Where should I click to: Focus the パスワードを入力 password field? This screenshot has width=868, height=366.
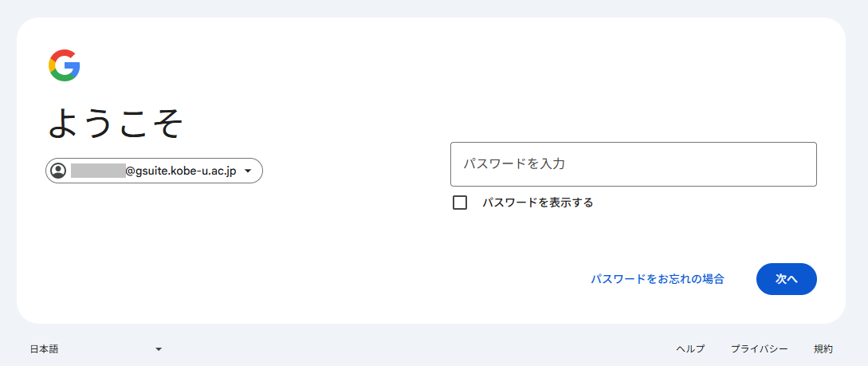click(x=633, y=164)
